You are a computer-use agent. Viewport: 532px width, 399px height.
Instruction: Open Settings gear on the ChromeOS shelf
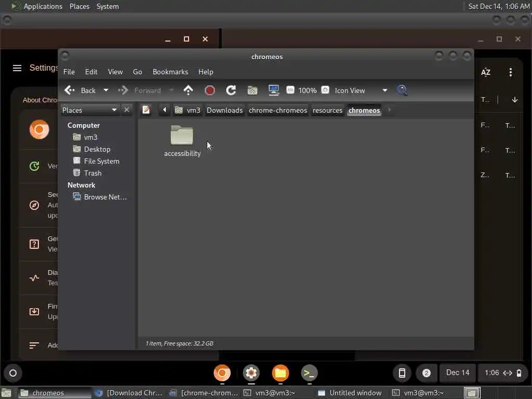(x=251, y=373)
